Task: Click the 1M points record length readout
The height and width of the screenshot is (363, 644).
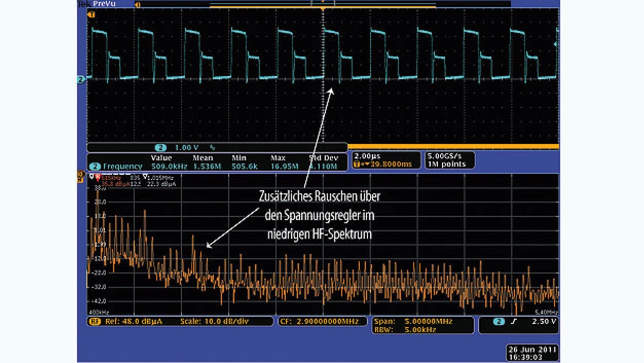Action: (447, 164)
